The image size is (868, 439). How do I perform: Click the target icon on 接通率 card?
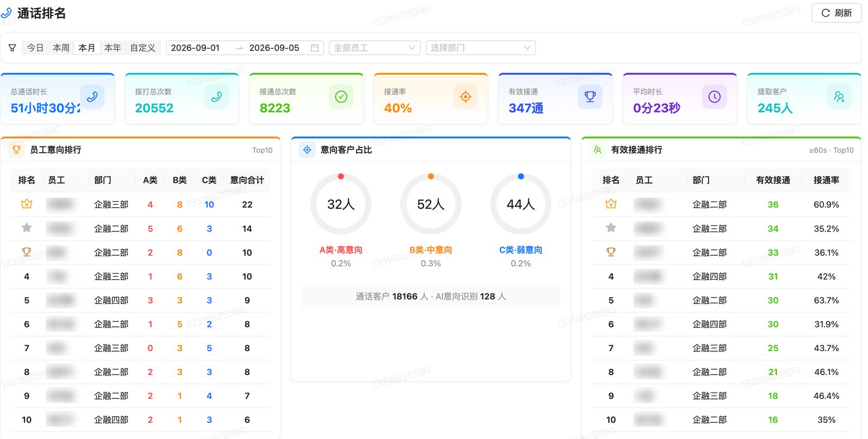tap(465, 96)
